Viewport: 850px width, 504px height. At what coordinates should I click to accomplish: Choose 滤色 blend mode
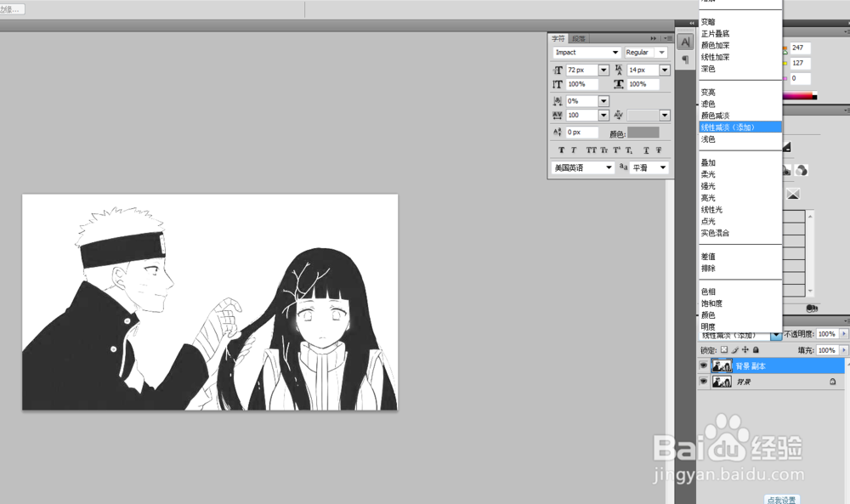click(x=708, y=104)
